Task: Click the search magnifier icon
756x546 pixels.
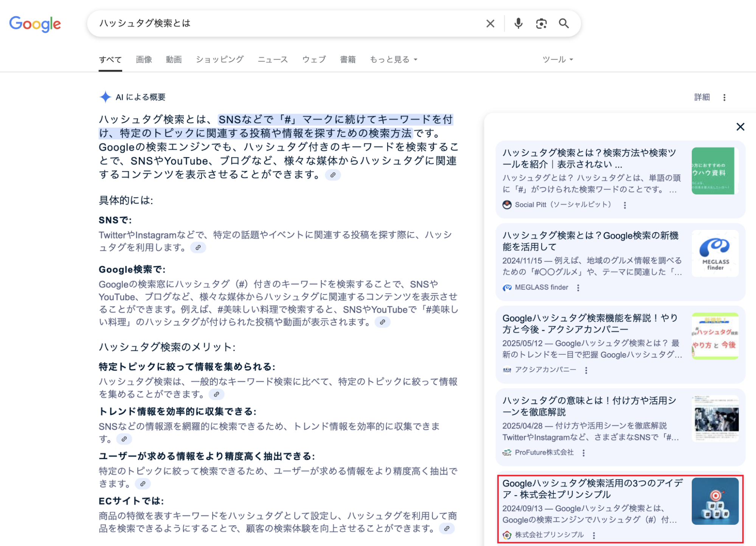Action: 564,23
